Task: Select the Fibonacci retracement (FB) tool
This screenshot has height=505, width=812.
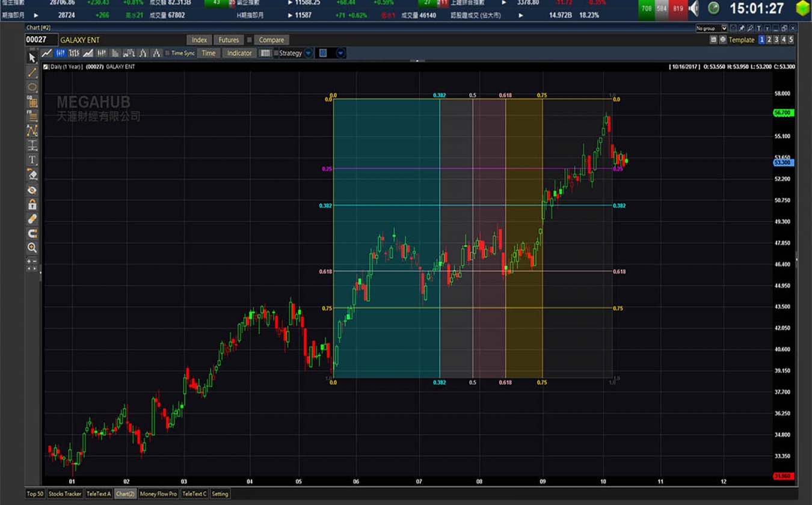Action: pos(32,116)
